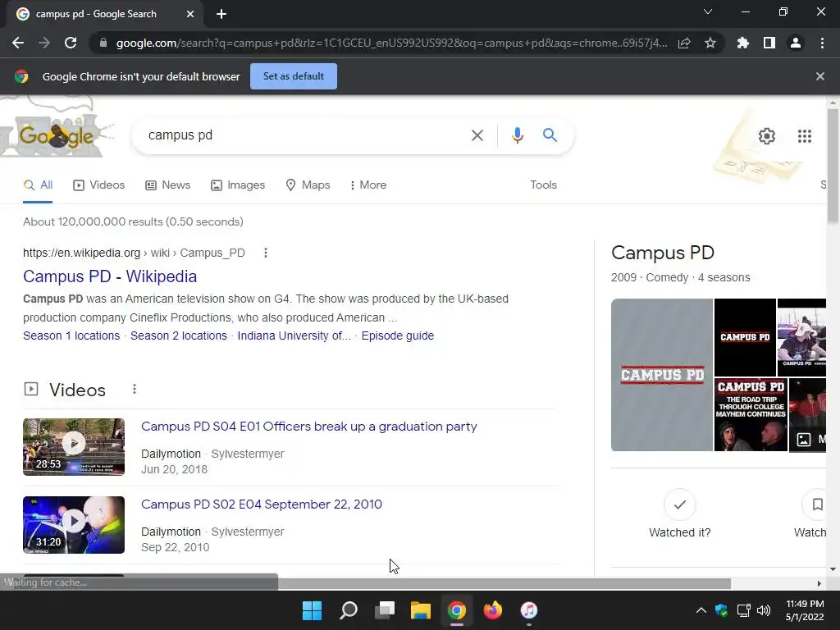Open the Windows Security shield tray icon

click(x=722, y=610)
